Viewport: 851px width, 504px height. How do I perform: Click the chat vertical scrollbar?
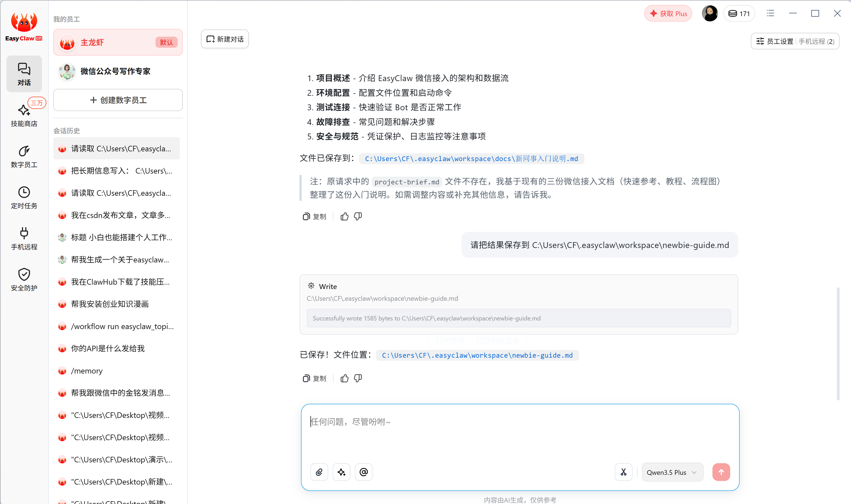838,344
